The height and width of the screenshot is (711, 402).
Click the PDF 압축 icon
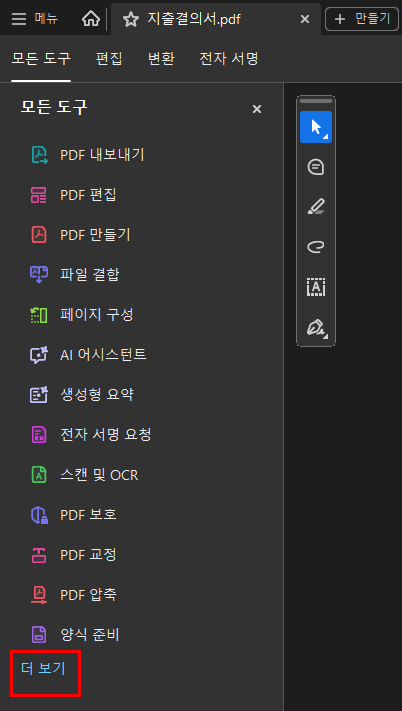[39, 594]
